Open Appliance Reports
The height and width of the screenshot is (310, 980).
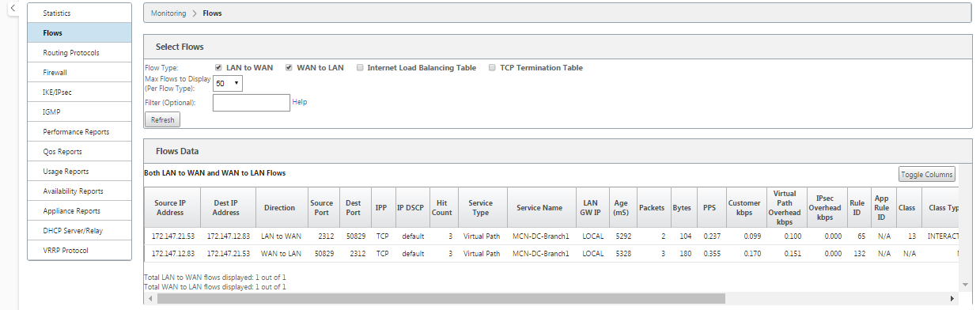point(79,211)
